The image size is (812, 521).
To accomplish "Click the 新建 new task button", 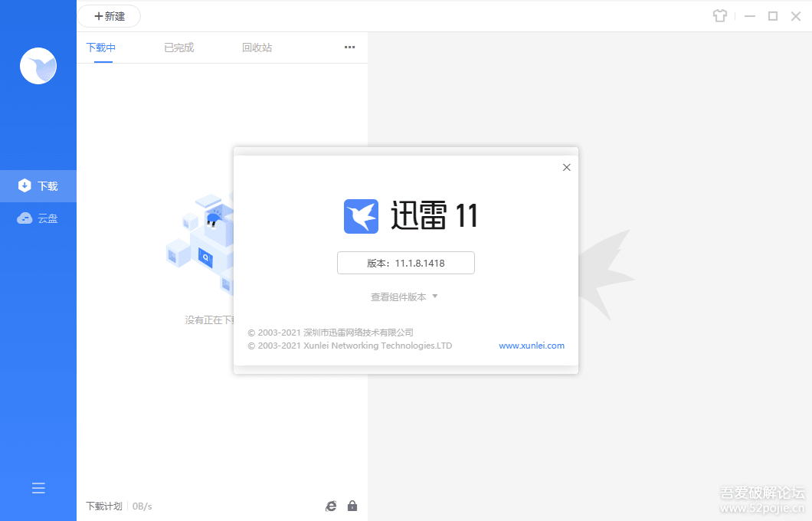I will [109, 16].
